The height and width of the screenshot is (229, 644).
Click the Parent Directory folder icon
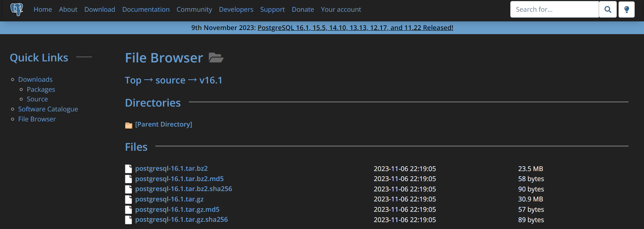(129, 125)
